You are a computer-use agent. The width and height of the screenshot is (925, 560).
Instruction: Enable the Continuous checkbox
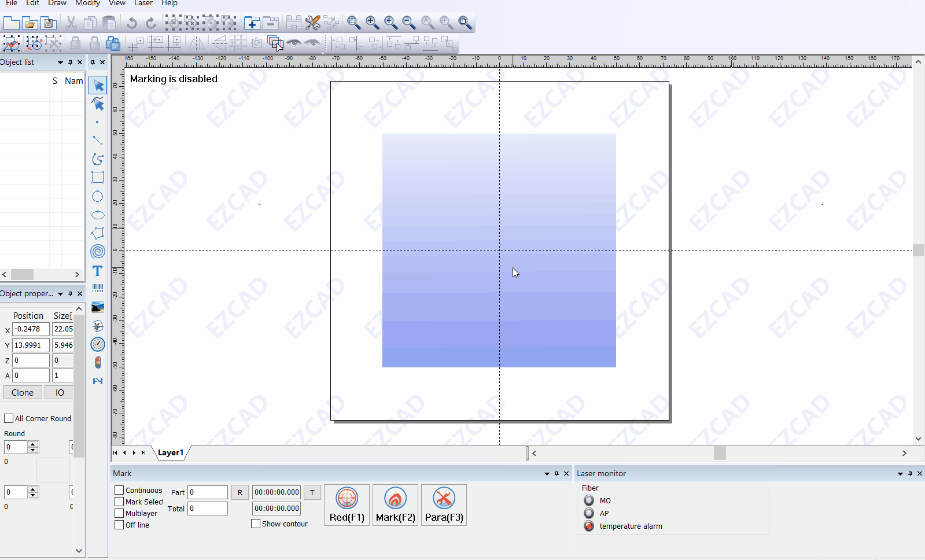click(119, 490)
